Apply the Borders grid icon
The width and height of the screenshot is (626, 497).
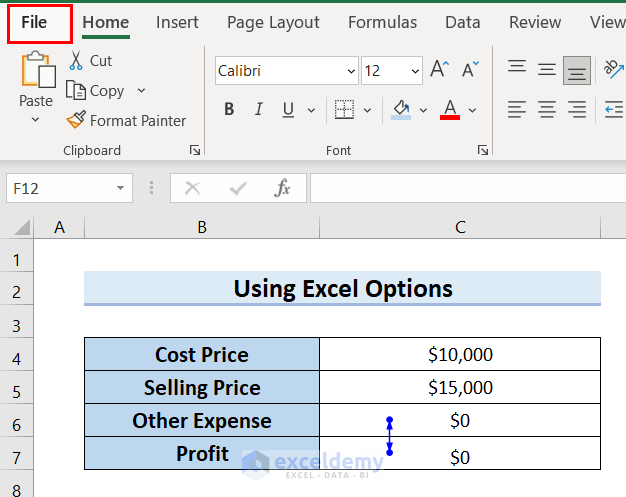[343, 109]
